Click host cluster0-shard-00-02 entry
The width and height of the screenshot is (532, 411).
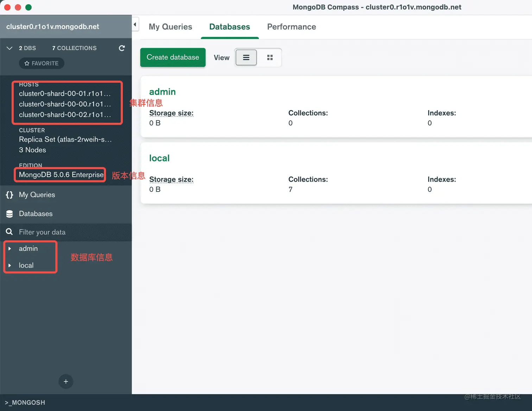pos(65,115)
